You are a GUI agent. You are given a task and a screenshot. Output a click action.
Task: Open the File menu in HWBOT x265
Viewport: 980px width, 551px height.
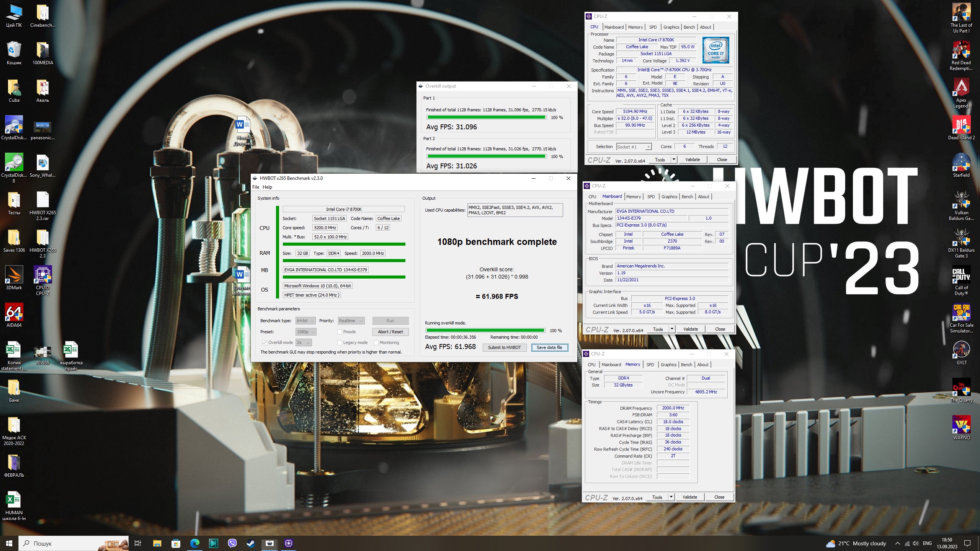tap(256, 187)
